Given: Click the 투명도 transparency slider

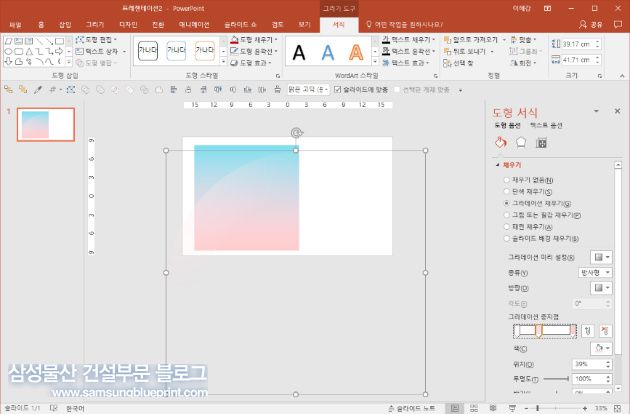Looking at the screenshot, I should (556, 379).
